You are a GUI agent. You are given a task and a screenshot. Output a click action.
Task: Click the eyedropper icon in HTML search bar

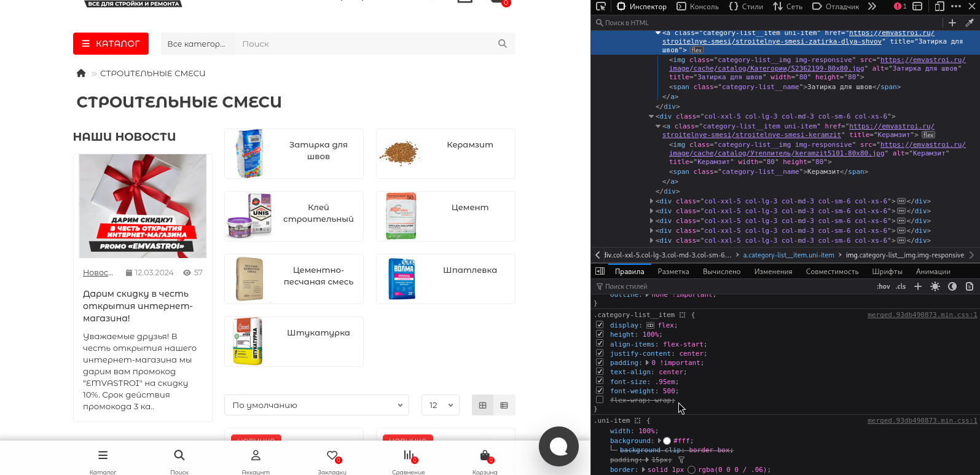pyautogui.click(x=970, y=23)
